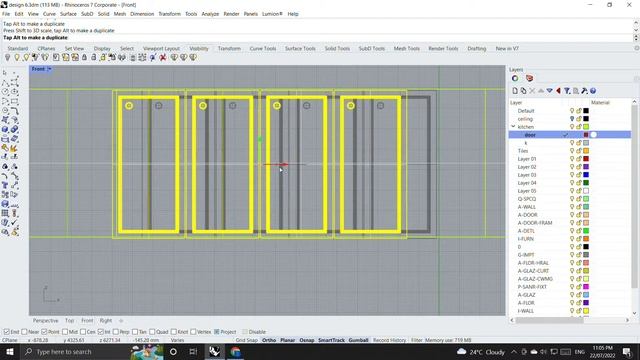This screenshot has width=640, height=360.
Task: Click layer list scroll-up arrow
Action: pos(634,102)
